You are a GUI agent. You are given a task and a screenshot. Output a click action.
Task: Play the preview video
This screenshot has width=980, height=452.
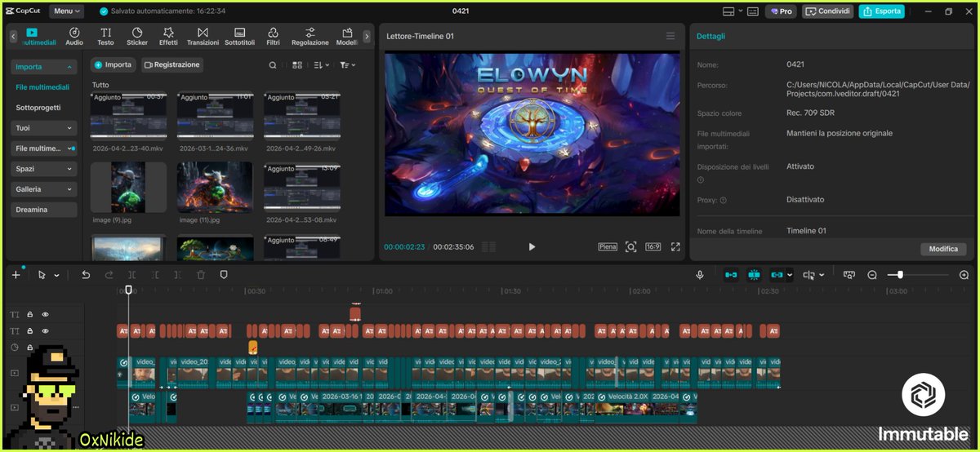click(x=532, y=246)
